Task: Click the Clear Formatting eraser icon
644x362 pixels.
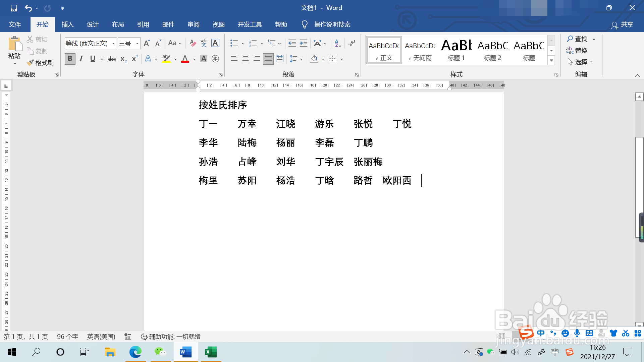Action: coord(193,43)
